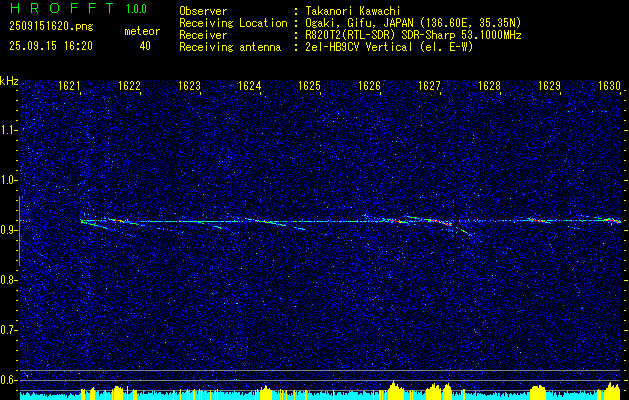Click the red echo segment near 1622
Screen dimensions: 629x400
click(x=118, y=220)
